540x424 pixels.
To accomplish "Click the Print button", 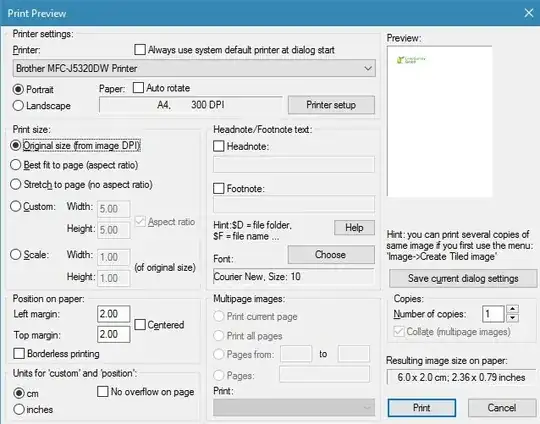I will pos(422,408).
